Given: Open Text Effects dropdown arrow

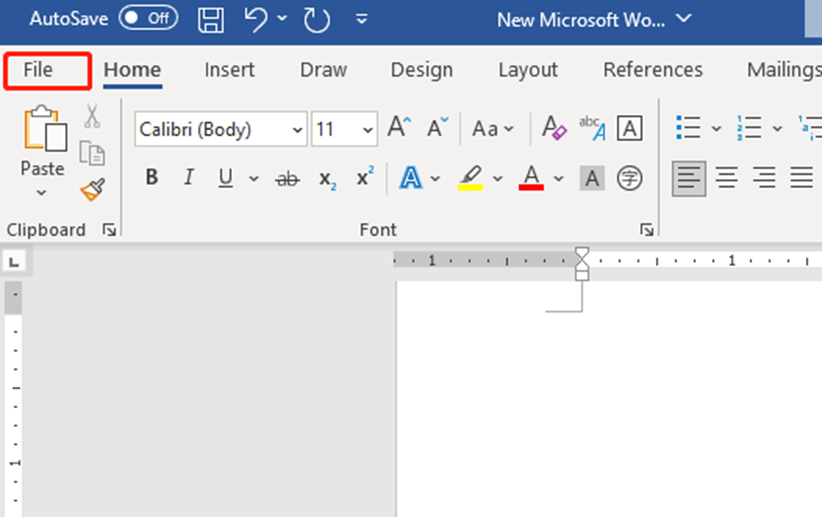Looking at the screenshot, I should pos(435,179).
